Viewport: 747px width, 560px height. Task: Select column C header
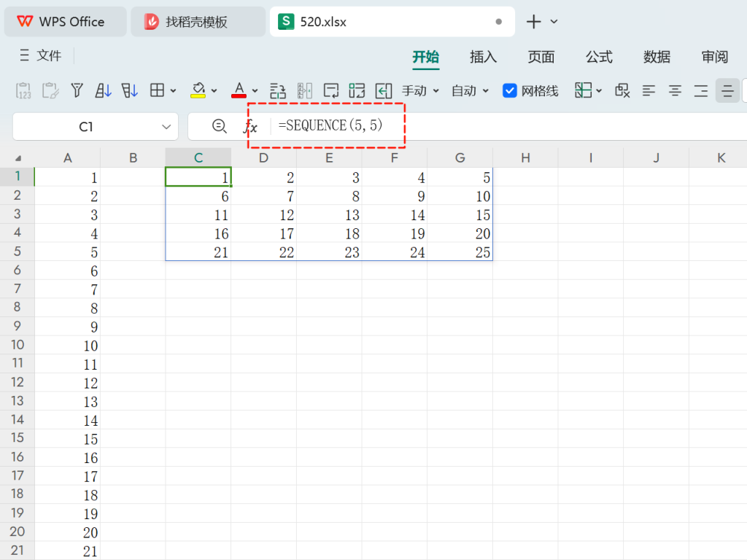pos(198,157)
